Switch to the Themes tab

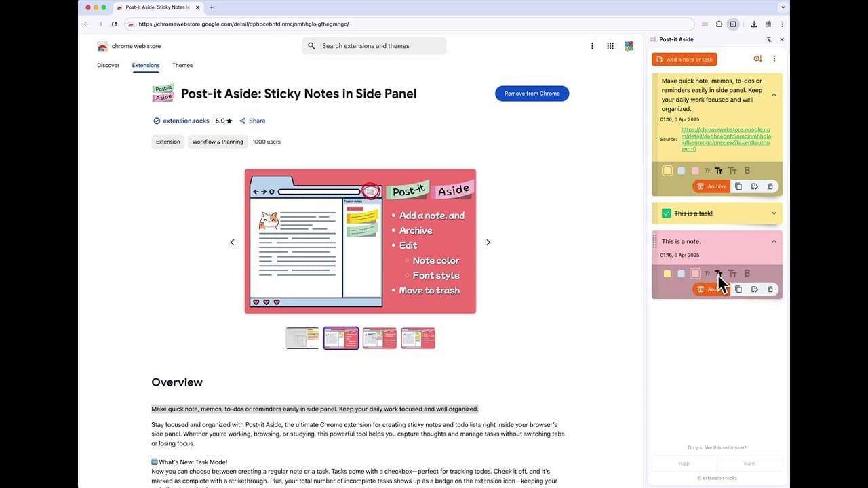coord(182,66)
